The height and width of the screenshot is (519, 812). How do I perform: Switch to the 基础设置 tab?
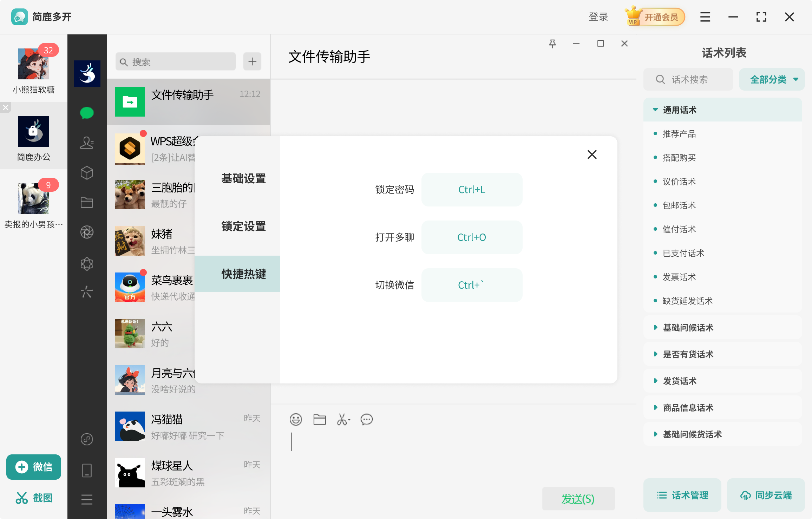243,178
